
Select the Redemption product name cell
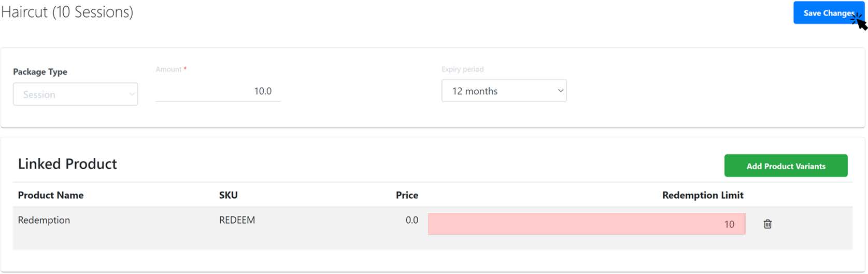44,220
